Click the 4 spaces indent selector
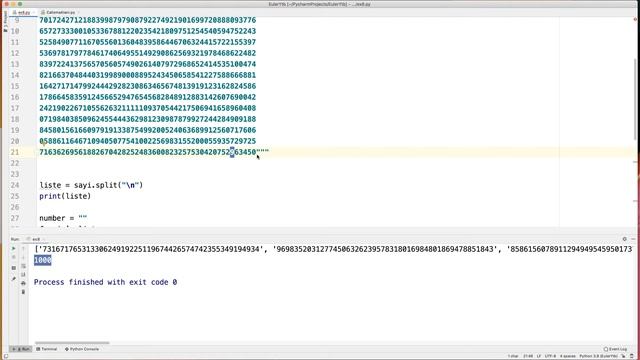This screenshot has height=360, width=640. (568, 356)
